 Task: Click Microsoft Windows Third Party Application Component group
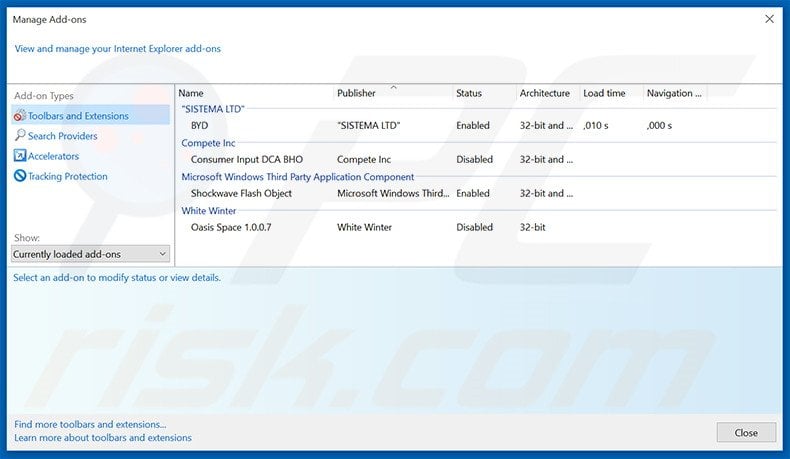pyautogui.click(x=298, y=176)
